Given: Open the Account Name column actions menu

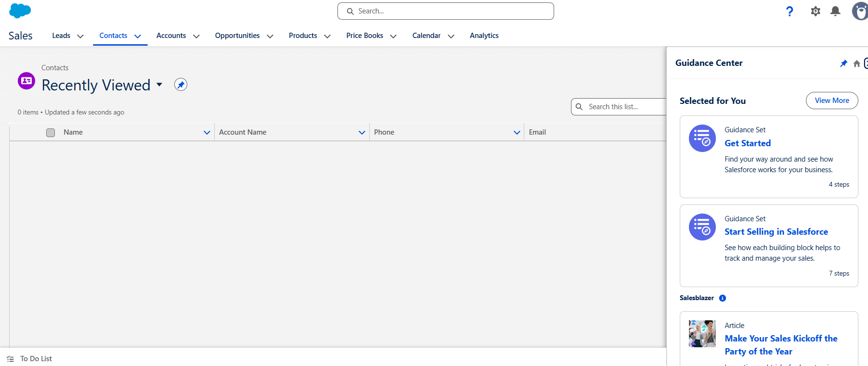Looking at the screenshot, I should point(362,132).
